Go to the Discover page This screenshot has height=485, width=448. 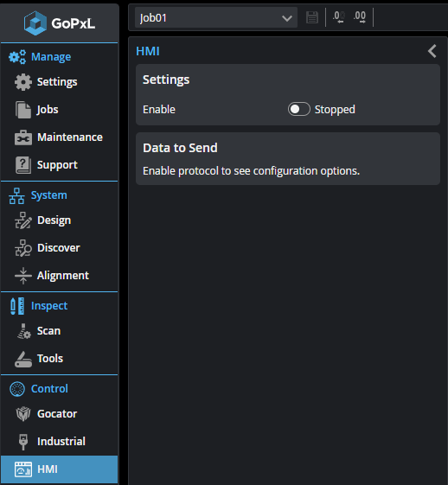(x=60, y=248)
